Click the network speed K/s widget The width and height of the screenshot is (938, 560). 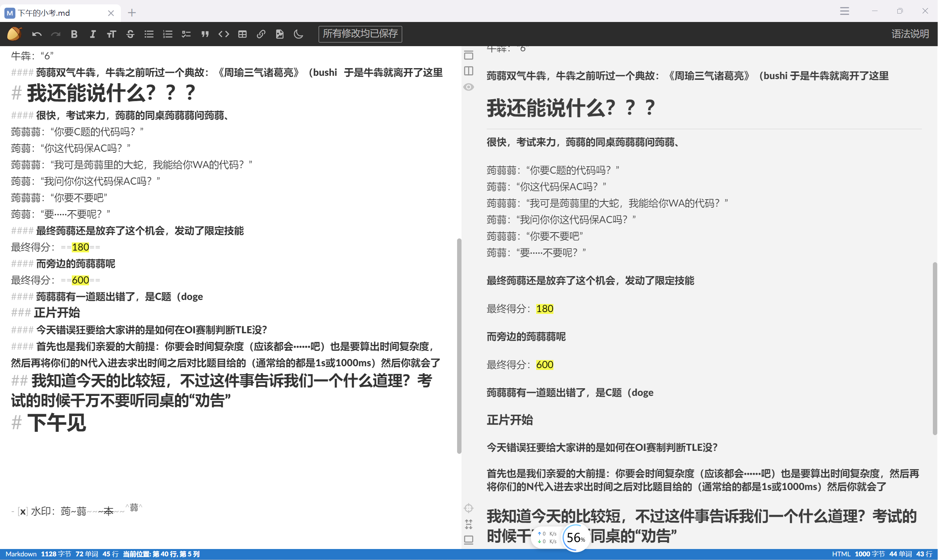(x=547, y=537)
